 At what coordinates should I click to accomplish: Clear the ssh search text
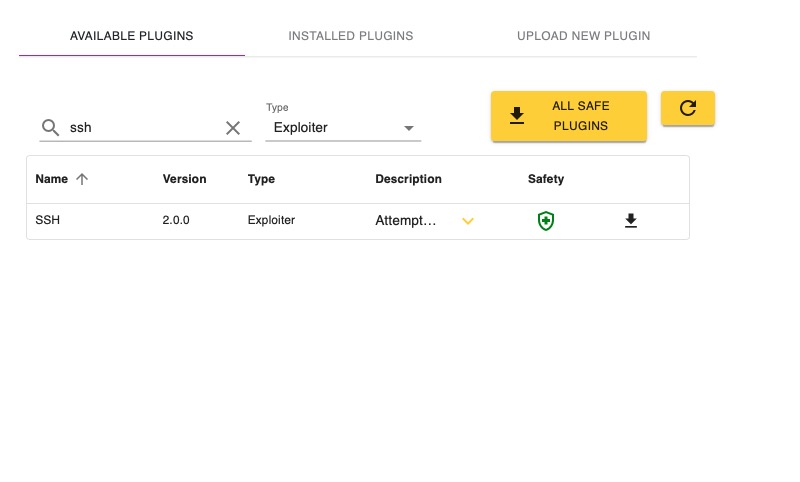point(233,128)
